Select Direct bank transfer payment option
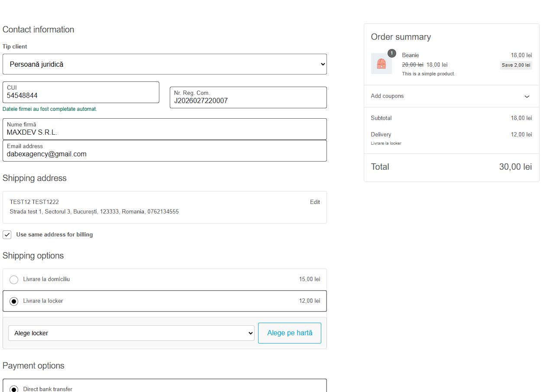543x392 pixels. coord(14,389)
